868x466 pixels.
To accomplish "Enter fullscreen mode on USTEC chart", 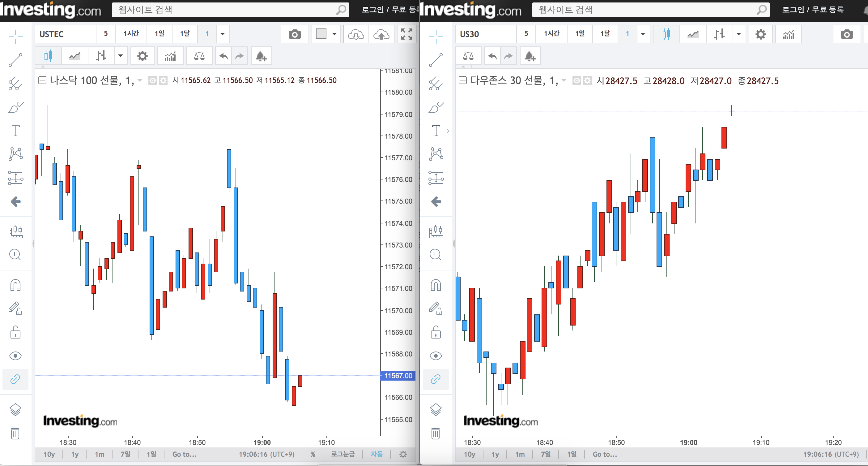I will 406,34.
